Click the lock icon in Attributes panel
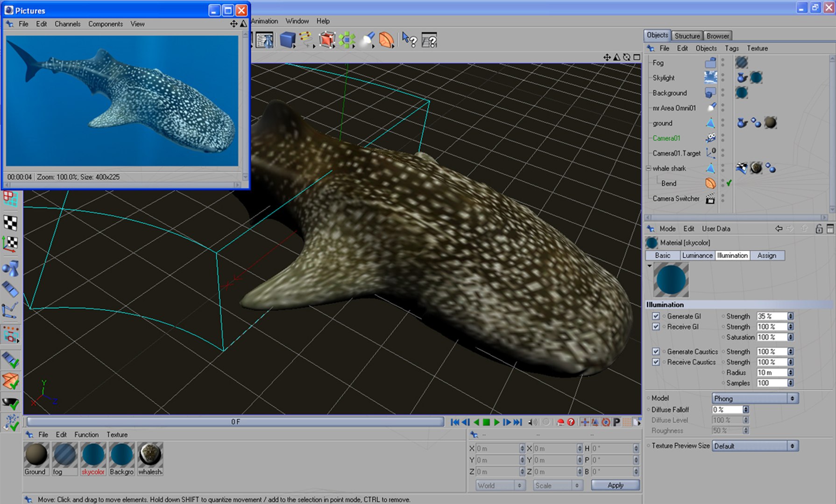 click(x=819, y=229)
